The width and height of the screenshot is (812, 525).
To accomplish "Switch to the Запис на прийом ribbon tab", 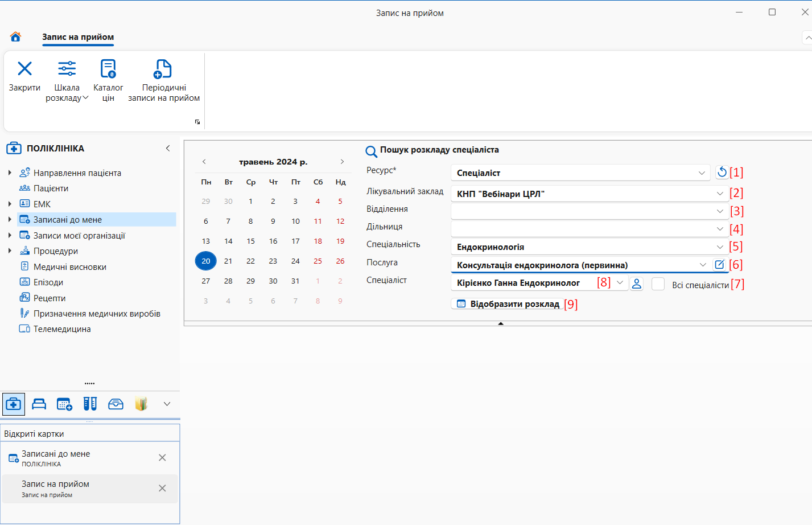I will click(78, 37).
